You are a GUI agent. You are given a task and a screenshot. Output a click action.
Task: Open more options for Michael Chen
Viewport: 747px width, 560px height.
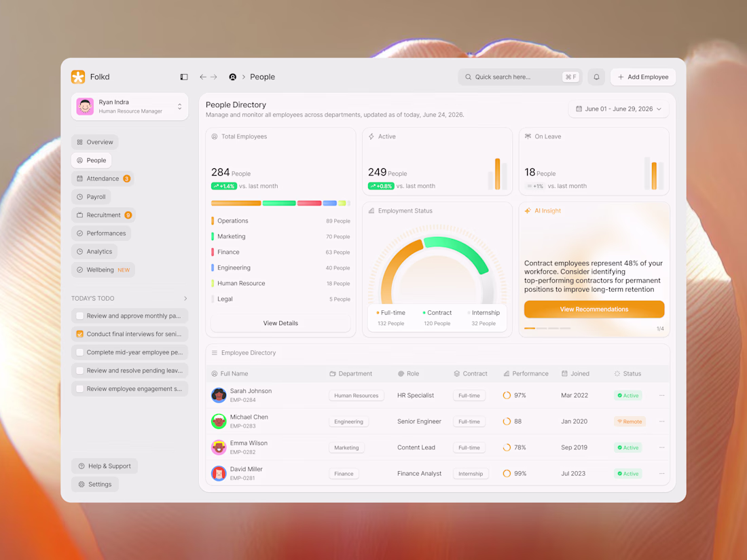(661, 422)
